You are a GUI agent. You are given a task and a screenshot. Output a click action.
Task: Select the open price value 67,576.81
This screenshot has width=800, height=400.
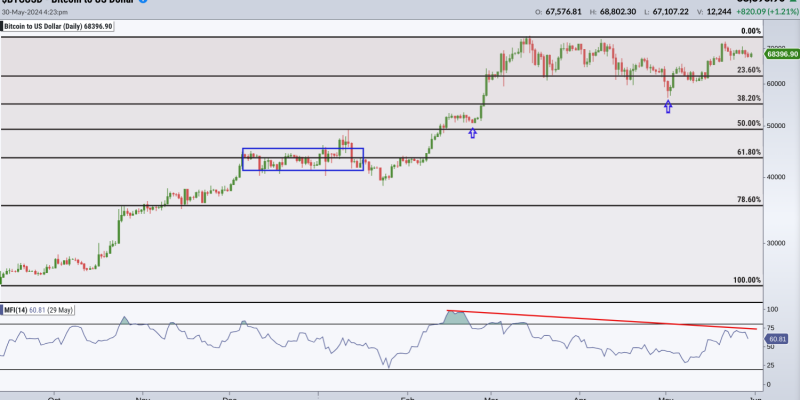point(563,11)
